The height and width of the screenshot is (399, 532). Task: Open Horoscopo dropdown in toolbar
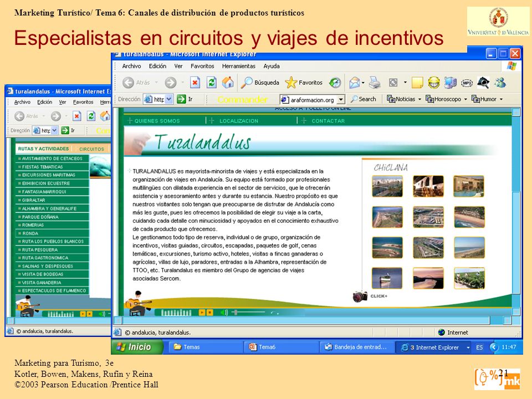(x=447, y=99)
